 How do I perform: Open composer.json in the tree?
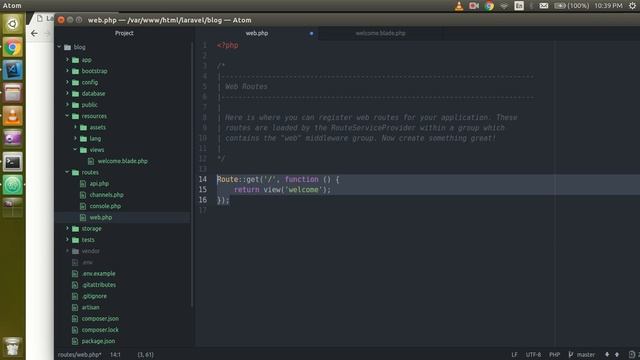[x=100, y=318]
